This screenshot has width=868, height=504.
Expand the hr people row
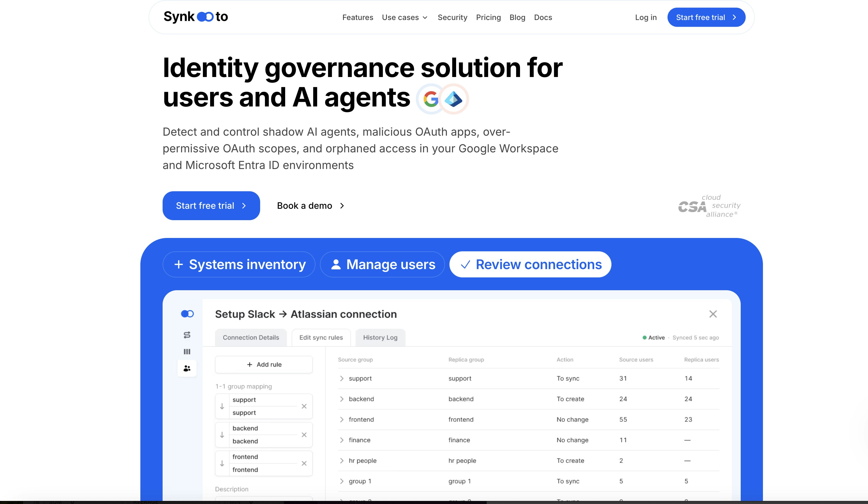[342, 461]
